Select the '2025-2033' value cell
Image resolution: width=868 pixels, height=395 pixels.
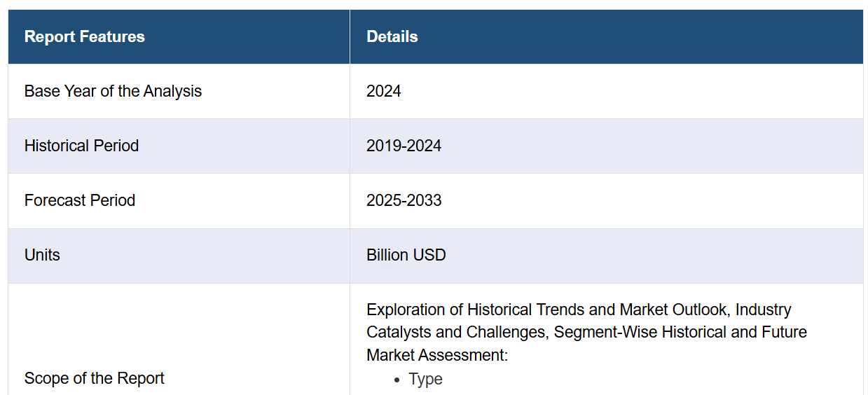point(607,200)
